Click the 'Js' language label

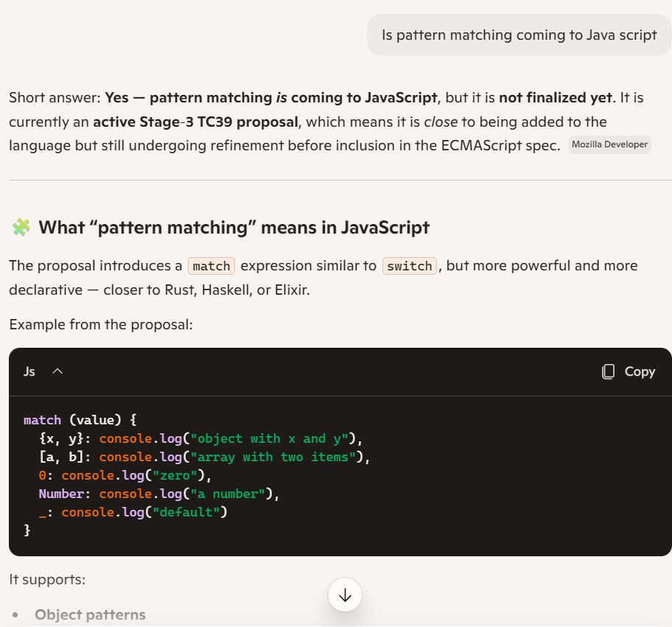(29, 371)
